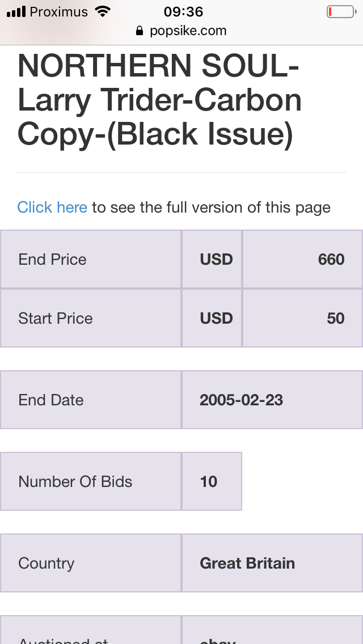Select the Country label cell
Image resolution: width=363 pixels, height=644 pixels.
click(x=91, y=563)
